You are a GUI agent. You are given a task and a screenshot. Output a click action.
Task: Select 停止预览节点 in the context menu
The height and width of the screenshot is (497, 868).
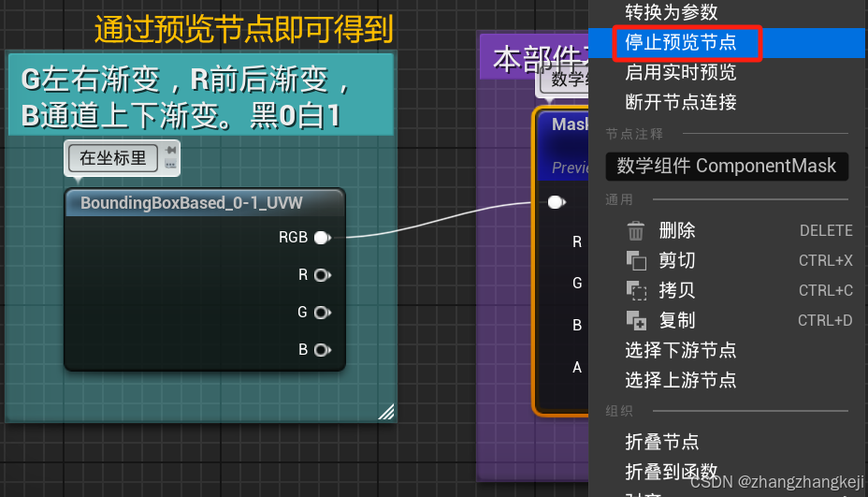(x=728, y=42)
